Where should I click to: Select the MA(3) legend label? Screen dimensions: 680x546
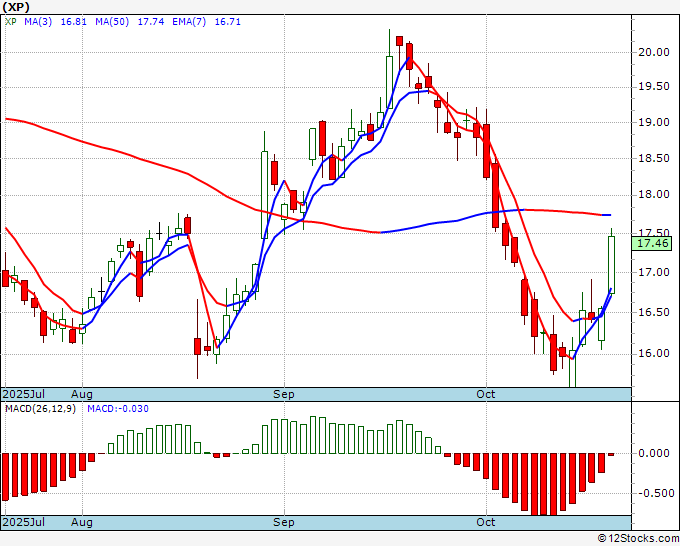(38, 22)
